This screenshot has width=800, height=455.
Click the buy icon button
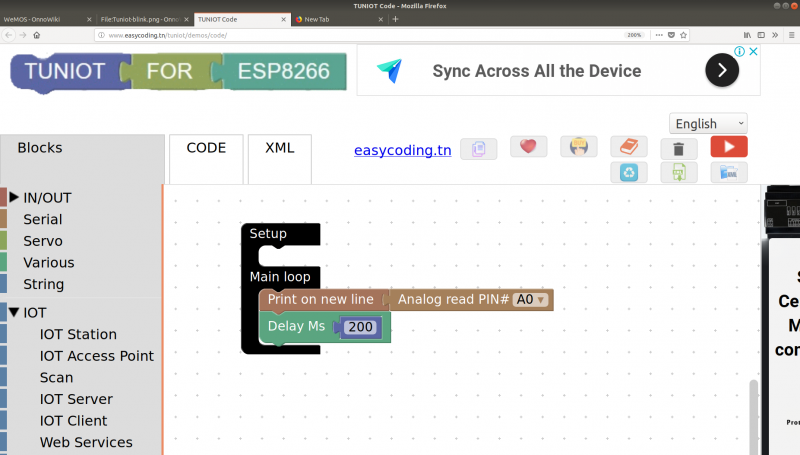click(579, 147)
